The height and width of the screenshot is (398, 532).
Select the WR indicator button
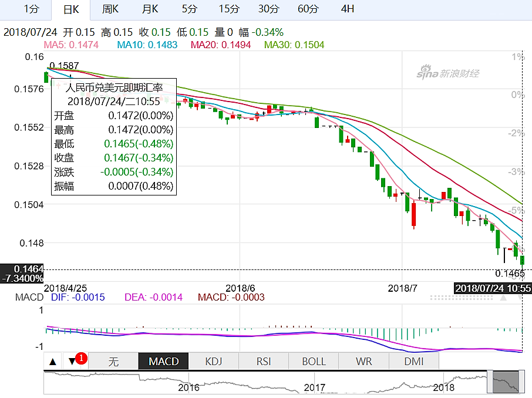pos(363,362)
